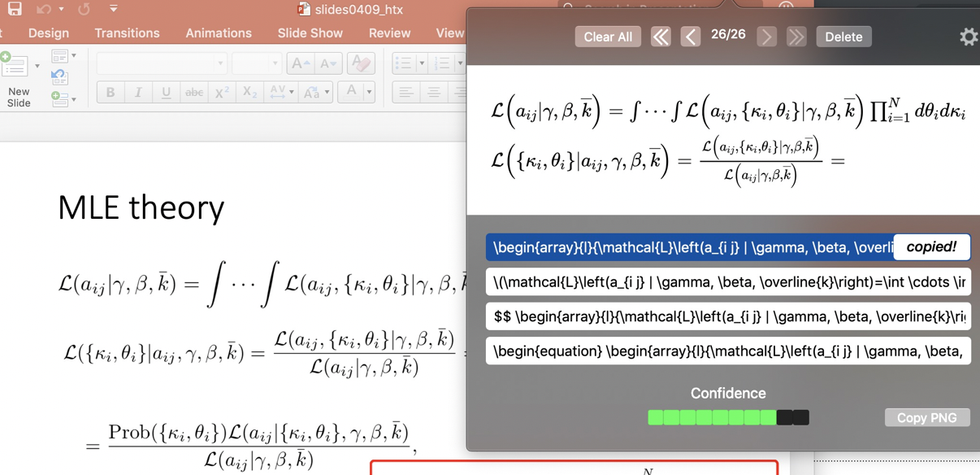Viewport: 980px width, 475px height.
Task: Apply superscript formatting
Action: point(222,91)
